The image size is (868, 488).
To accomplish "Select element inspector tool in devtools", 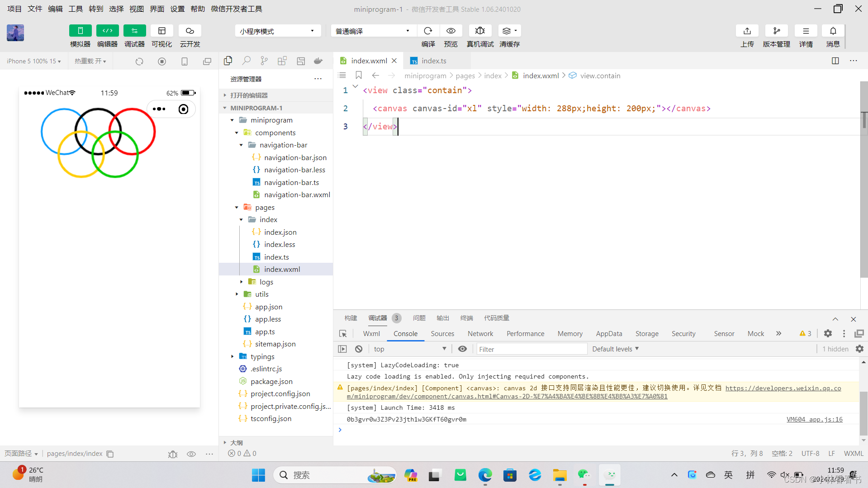I will tap(343, 333).
